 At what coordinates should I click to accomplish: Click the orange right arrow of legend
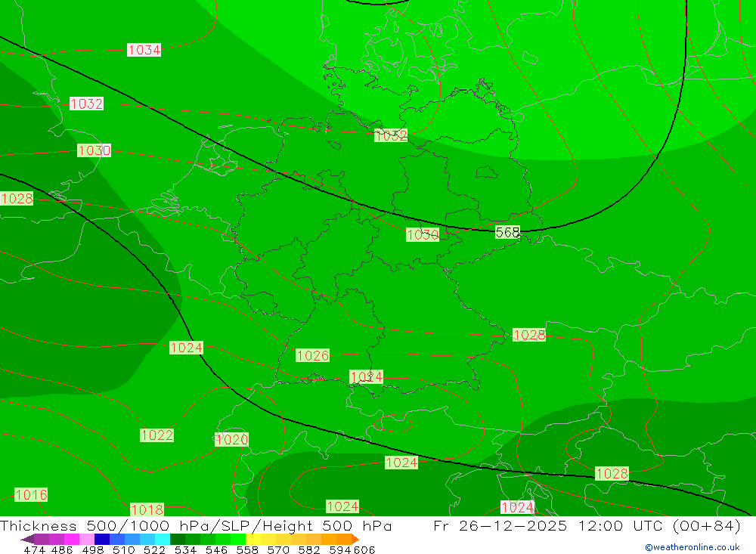(x=355, y=539)
